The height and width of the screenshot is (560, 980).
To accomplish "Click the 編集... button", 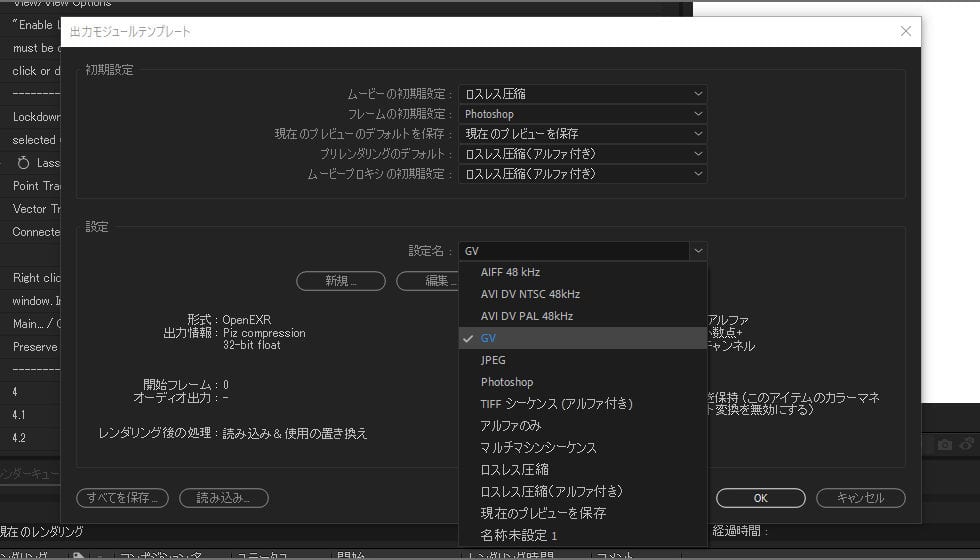I will (x=428, y=281).
